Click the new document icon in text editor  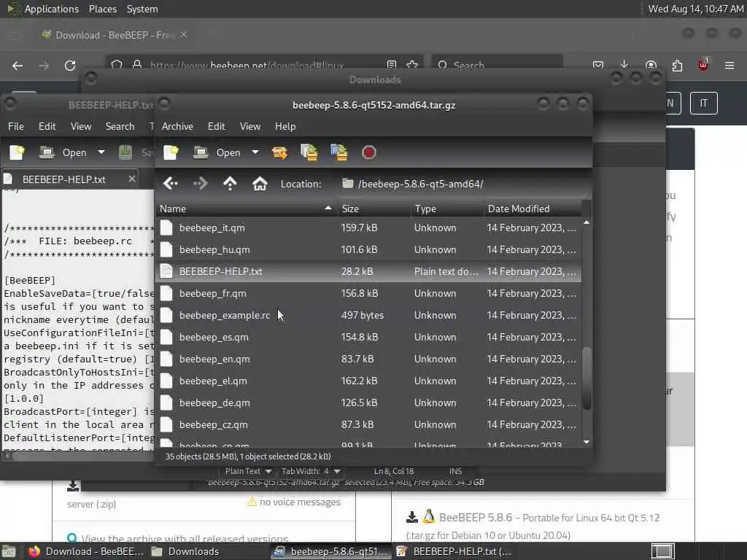pos(18,152)
